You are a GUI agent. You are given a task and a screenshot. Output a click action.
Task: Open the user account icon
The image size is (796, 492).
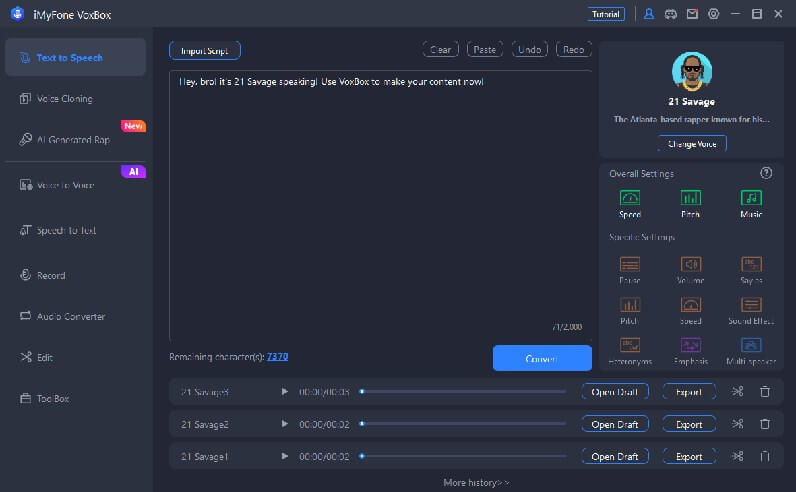pos(648,14)
